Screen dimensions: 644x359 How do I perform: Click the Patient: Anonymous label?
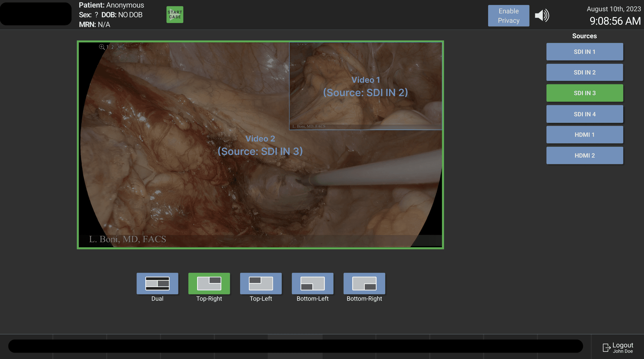point(111,5)
